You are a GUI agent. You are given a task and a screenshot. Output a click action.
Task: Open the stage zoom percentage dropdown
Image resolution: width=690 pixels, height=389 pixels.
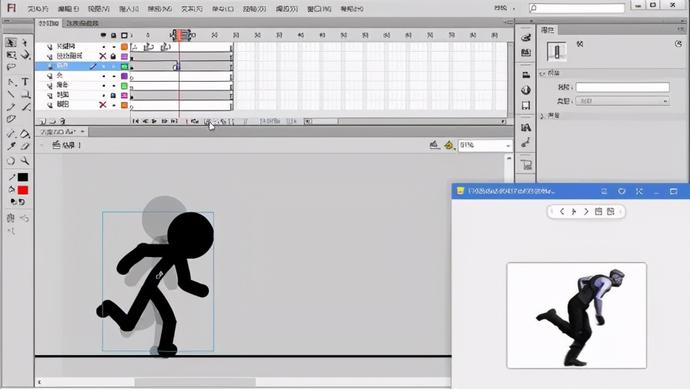click(508, 146)
